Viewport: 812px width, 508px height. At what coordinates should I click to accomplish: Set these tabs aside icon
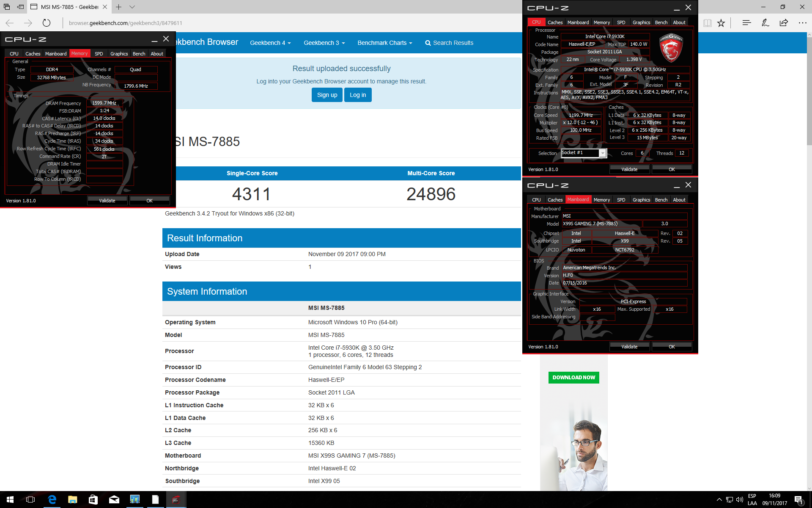(20, 7)
